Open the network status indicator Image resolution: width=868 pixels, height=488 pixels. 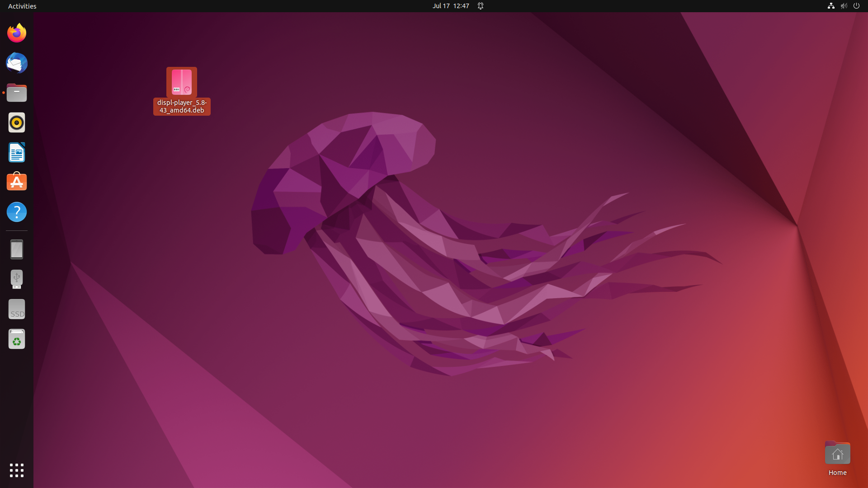click(831, 6)
